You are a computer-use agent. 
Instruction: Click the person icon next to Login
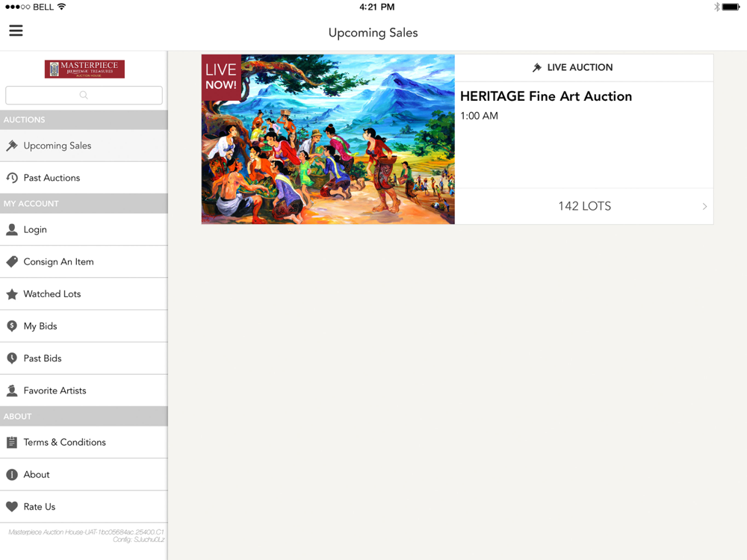coord(12,229)
